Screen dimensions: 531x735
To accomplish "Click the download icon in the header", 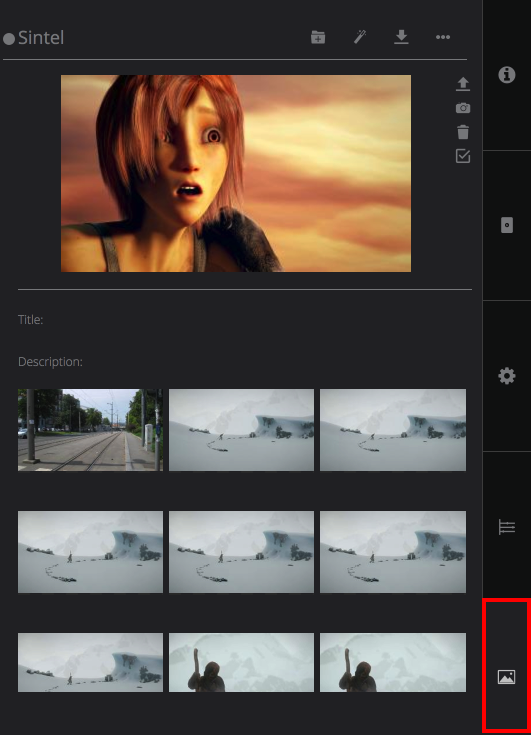I will pyautogui.click(x=401, y=37).
